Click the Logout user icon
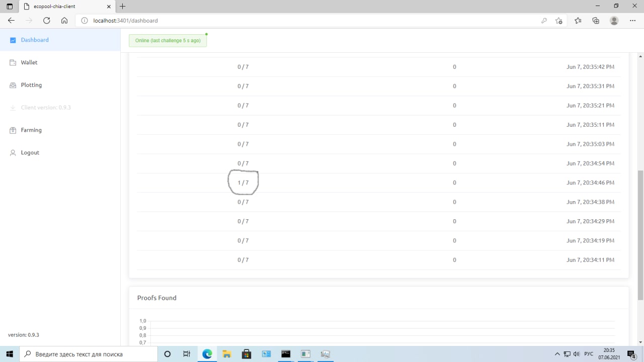The image size is (644, 362). click(13, 153)
